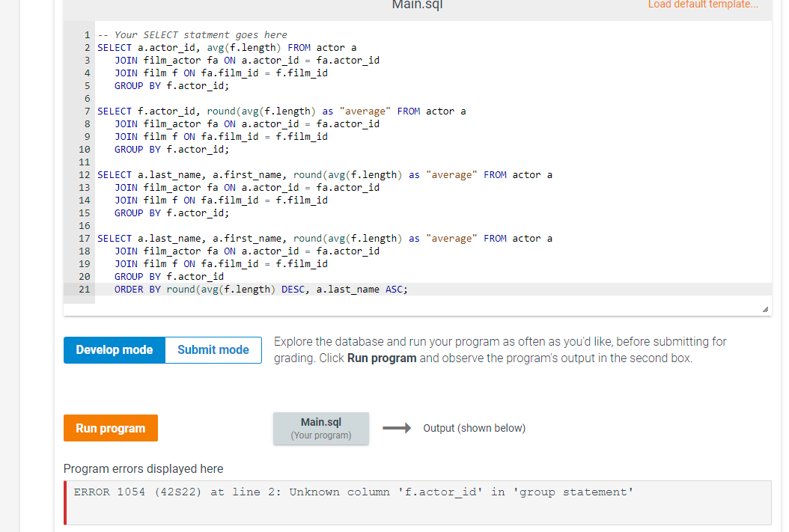
Task: Click 'Program errors displayed here' label
Action: tap(144, 468)
